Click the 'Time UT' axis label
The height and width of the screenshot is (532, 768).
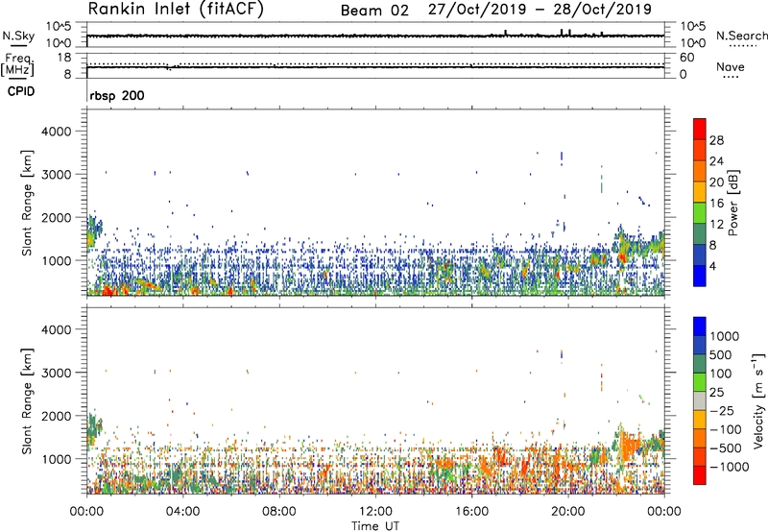pos(375,526)
